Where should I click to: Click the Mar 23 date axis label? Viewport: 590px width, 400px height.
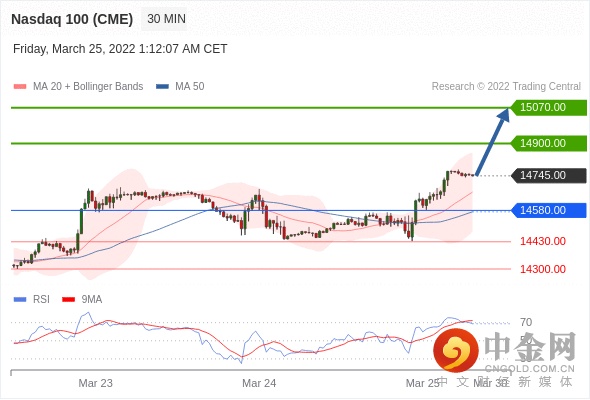(96, 383)
